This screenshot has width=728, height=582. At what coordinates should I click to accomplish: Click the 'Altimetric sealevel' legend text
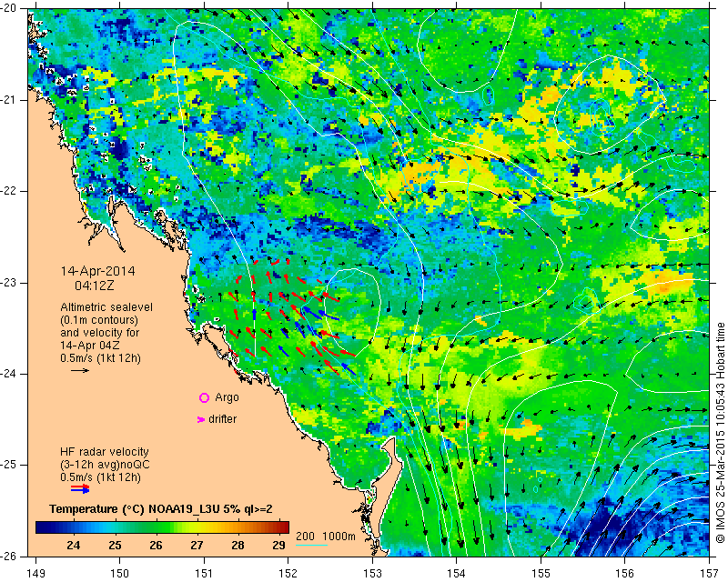[106, 307]
